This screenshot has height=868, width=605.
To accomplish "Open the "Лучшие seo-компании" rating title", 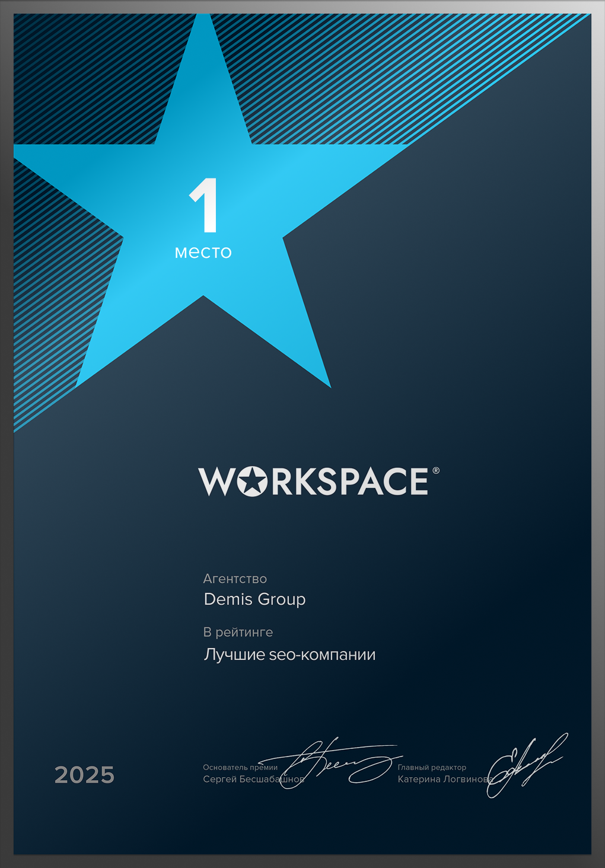I will click(x=289, y=655).
